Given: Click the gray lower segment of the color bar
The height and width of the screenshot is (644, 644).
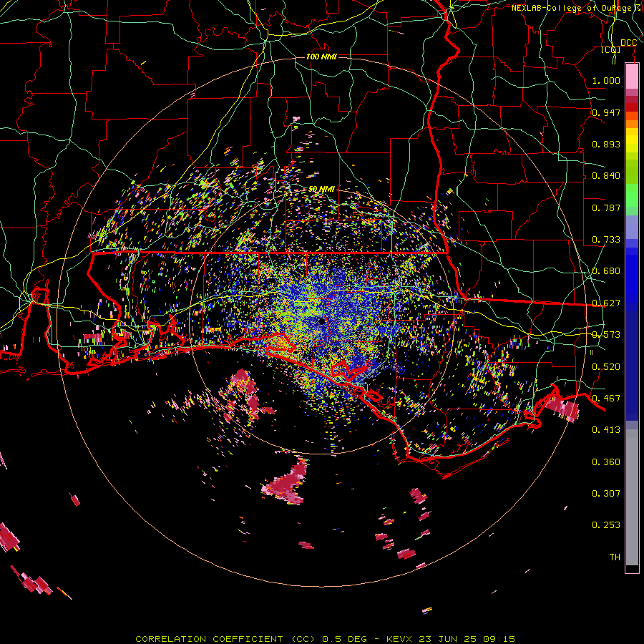Looking at the screenshot, I should coord(632,497).
